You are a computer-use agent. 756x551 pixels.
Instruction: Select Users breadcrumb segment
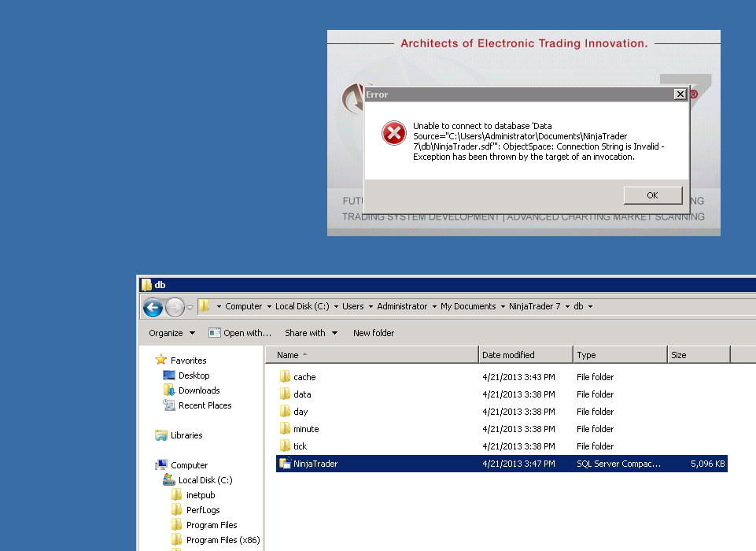click(353, 306)
